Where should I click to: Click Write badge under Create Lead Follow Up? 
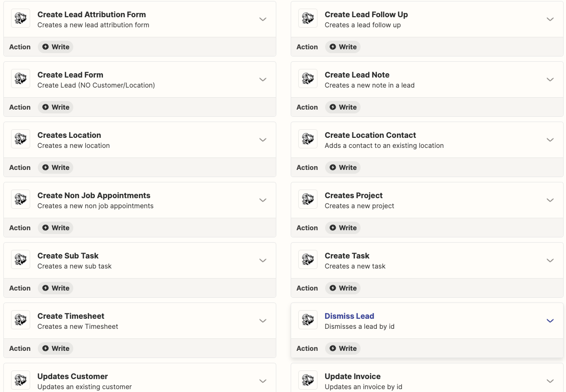point(343,47)
